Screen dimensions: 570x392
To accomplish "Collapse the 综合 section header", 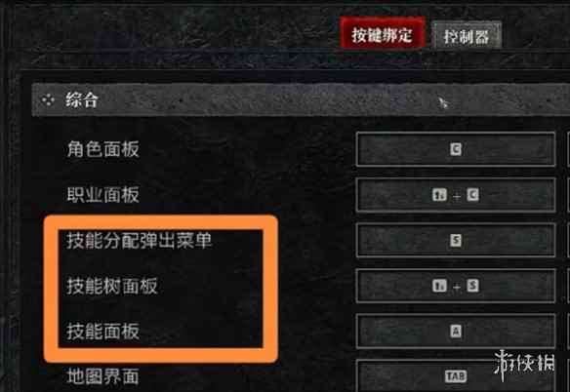I will coord(301,99).
